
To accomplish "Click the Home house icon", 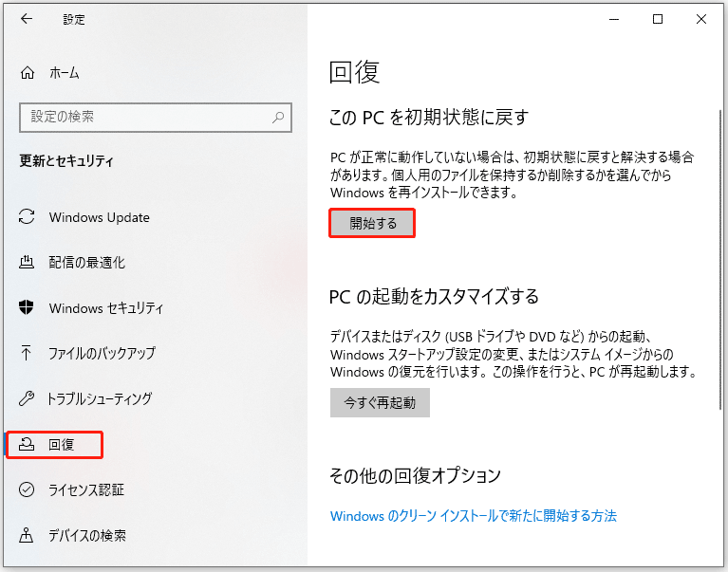I will [x=28, y=73].
